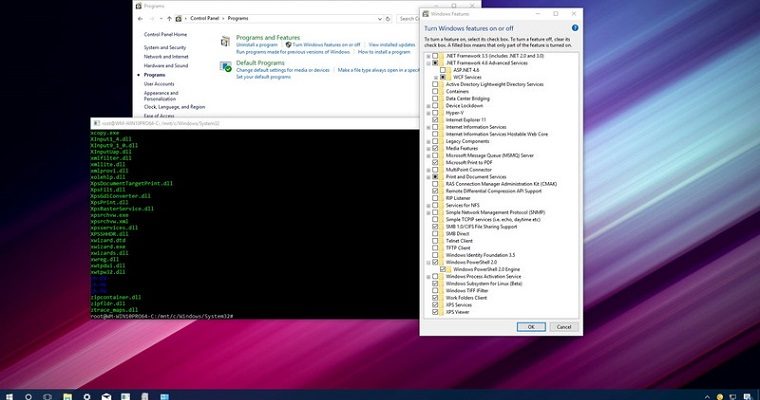Check the TFTP Client checkbox

pos(435,248)
